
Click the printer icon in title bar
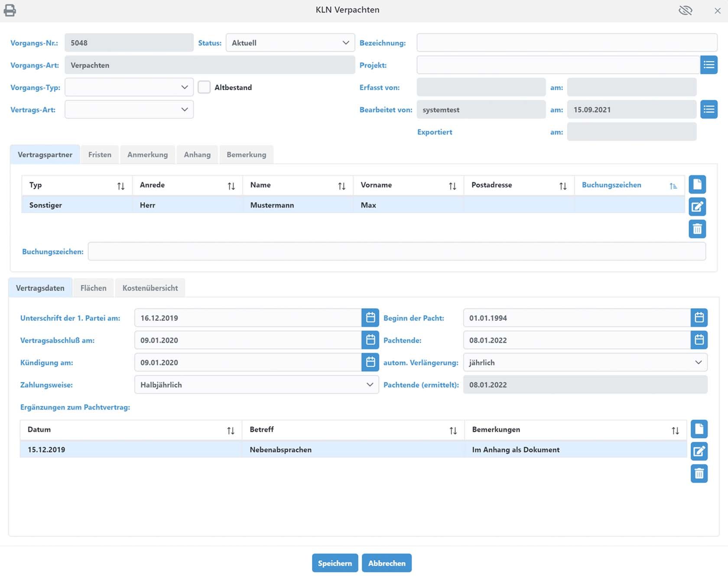pos(10,10)
